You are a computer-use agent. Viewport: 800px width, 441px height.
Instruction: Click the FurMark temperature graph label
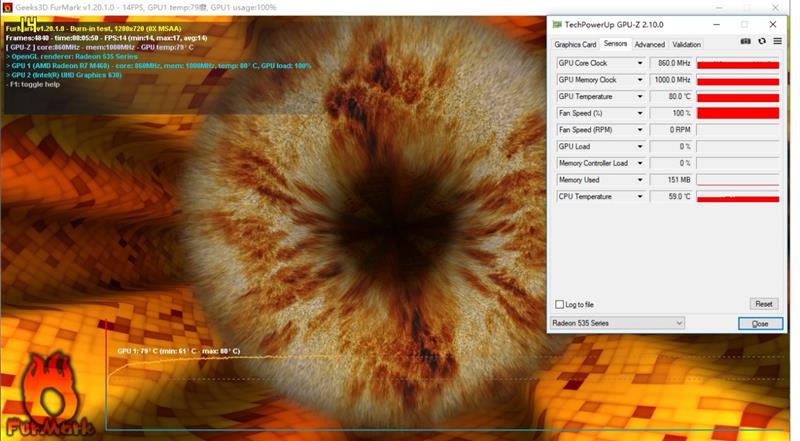coord(179,351)
